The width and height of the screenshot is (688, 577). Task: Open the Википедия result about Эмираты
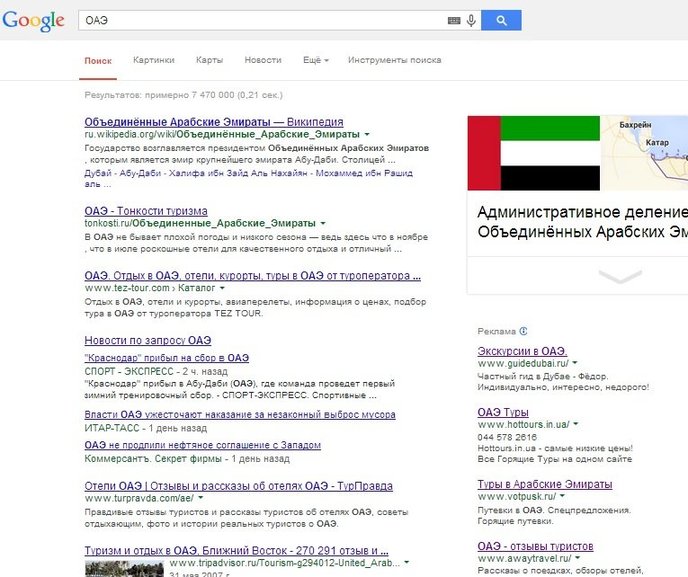click(x=214, y=122)
